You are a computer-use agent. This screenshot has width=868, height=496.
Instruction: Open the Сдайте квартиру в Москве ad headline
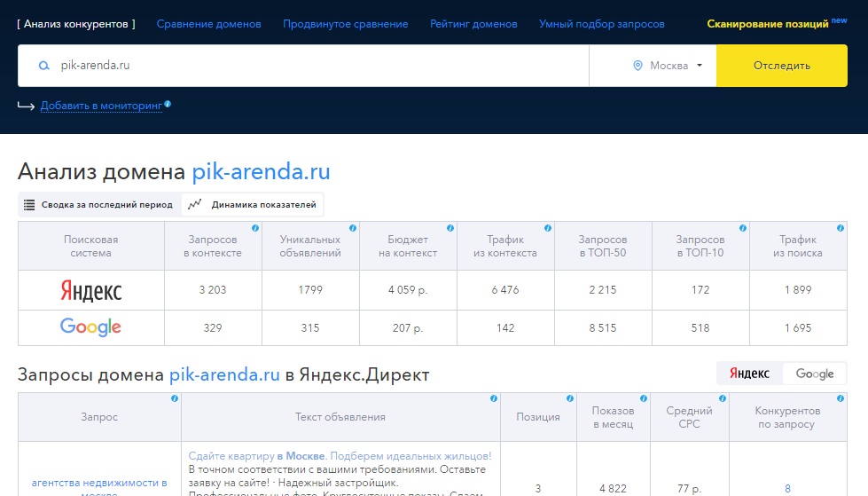click(x=340, y=456)
